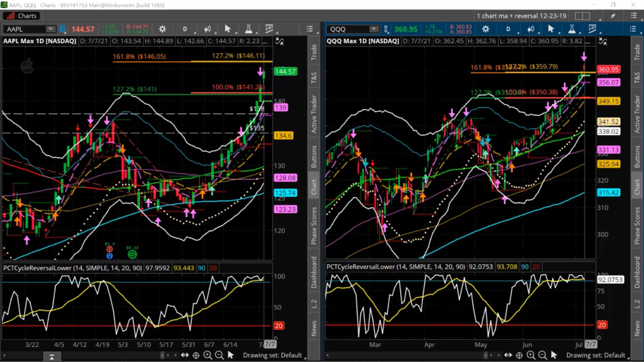
Task: Zoom out on the AAPL chart
Action: [x=219, y=355]
